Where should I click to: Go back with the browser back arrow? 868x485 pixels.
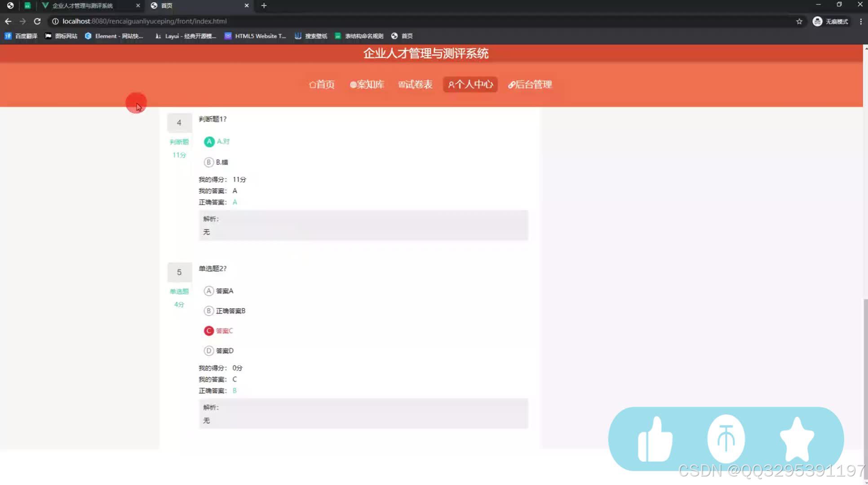8,21
